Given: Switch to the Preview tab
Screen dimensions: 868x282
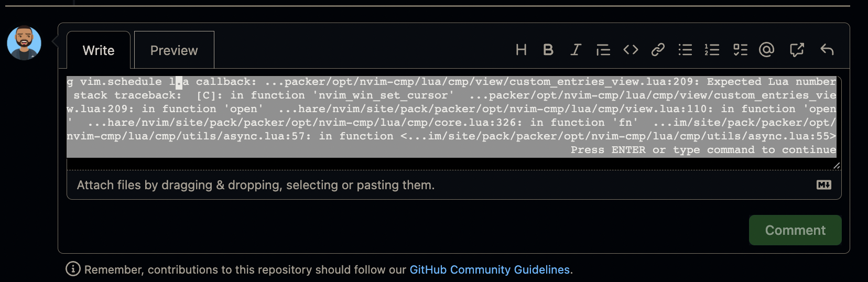Looking at the screenshot, I should 174,50.
